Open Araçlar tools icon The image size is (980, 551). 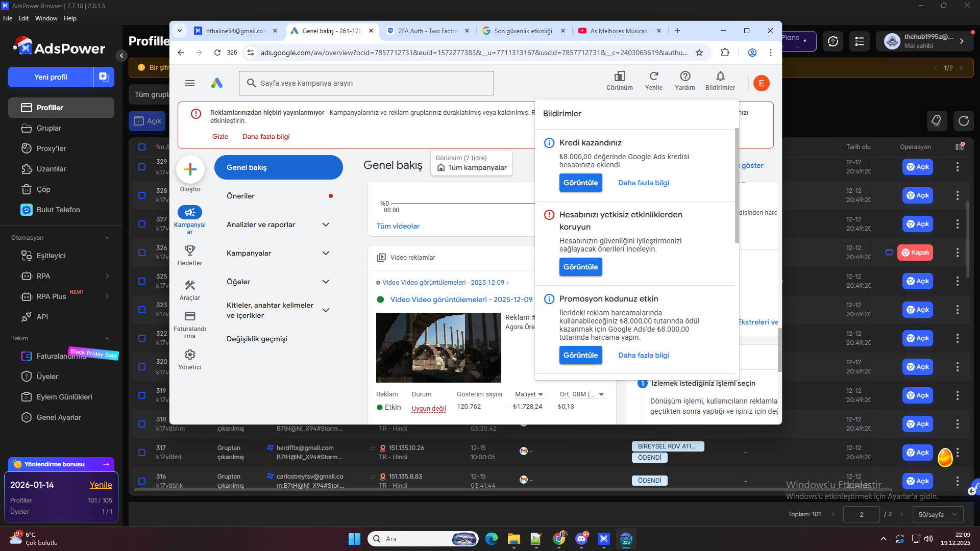pyautogui.click(x=190, y=285)
